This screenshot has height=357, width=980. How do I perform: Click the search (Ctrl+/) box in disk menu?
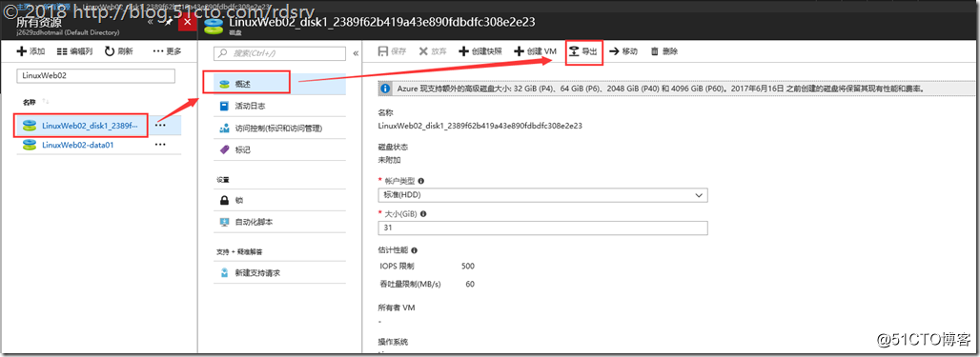pyautogui.click(x=280, y=53)
